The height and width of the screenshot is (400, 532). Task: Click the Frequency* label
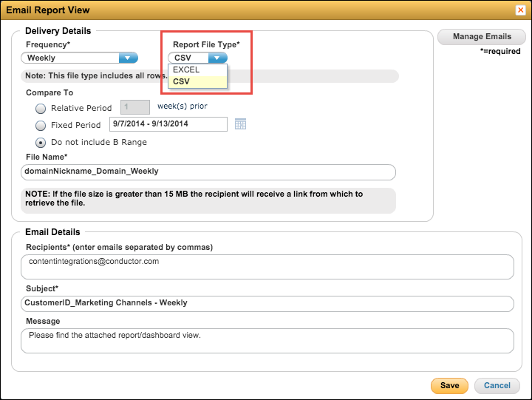coord(48,44)
